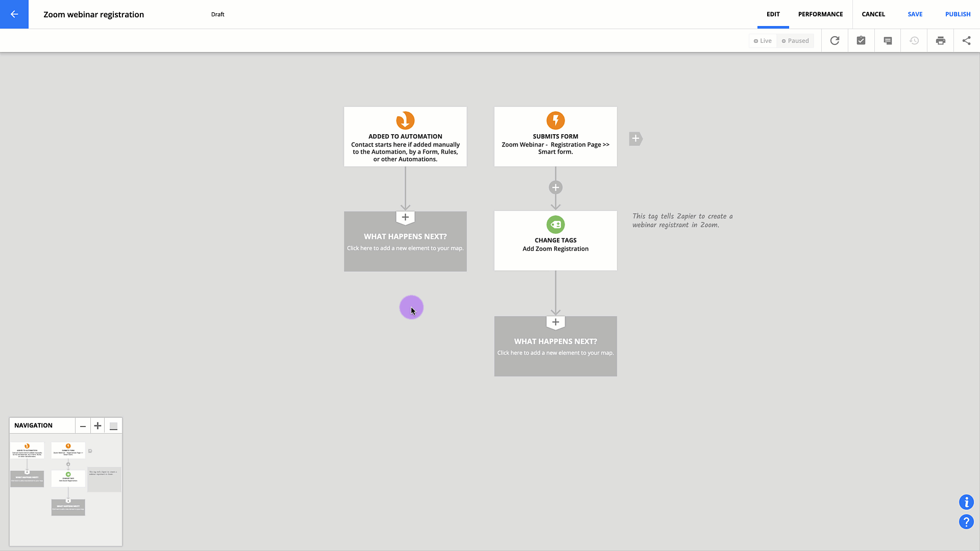Zoom in with Navigation plus button
Viewport: 980px width, 551px height.
click(97, 425)
